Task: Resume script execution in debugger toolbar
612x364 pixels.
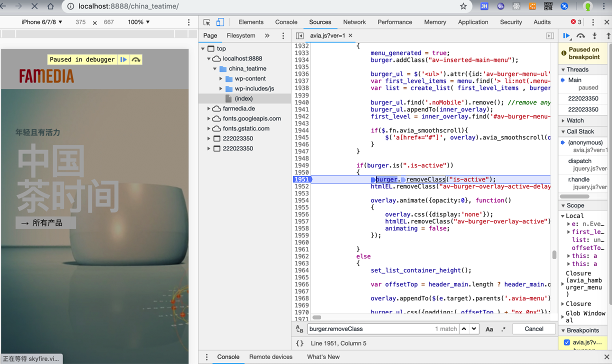Action: coord(566,36)
